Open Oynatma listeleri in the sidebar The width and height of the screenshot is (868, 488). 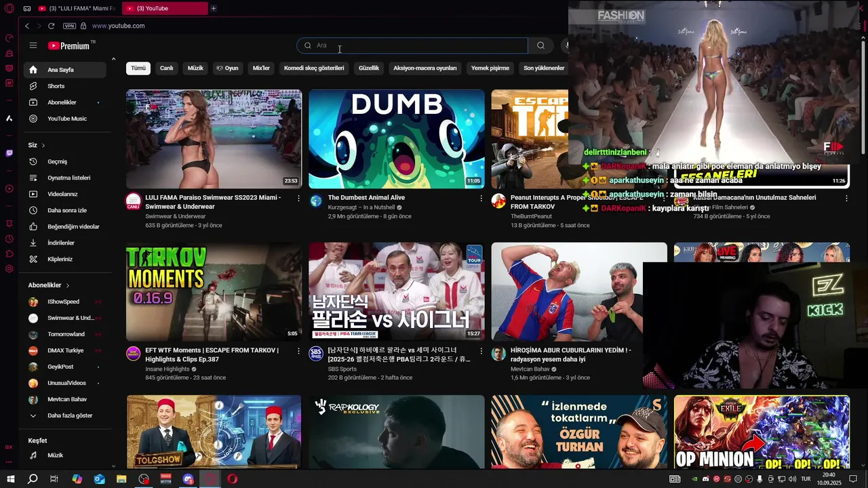coord(65,178)
